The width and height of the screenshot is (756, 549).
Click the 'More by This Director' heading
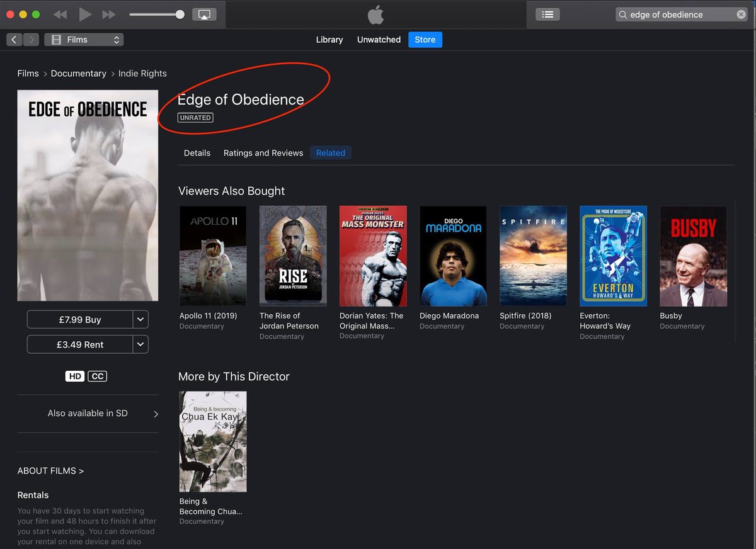tap(234, 377)
